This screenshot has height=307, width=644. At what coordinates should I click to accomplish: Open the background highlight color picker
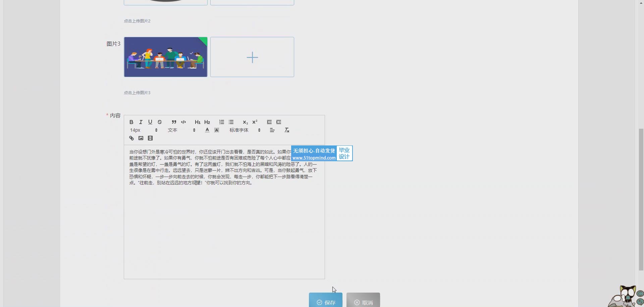[x=217, y=130]
